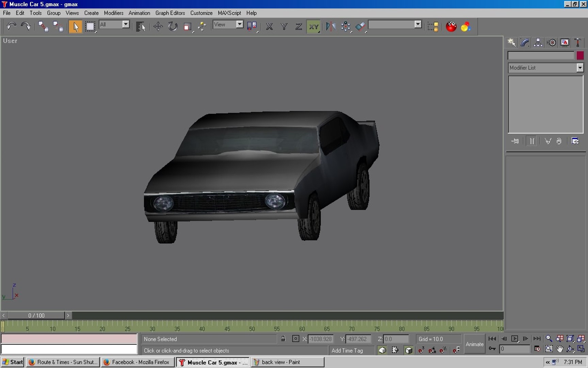Open the Display command panel tab
Viewport: 588px width, 368px height.
[x=565, y=42]
